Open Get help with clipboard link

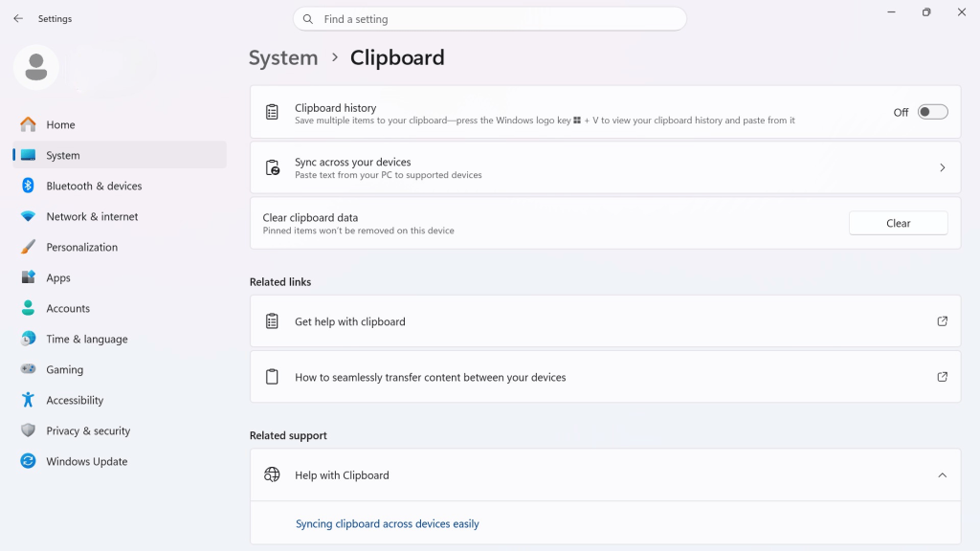pyautogui.click(x=605, y=321)
